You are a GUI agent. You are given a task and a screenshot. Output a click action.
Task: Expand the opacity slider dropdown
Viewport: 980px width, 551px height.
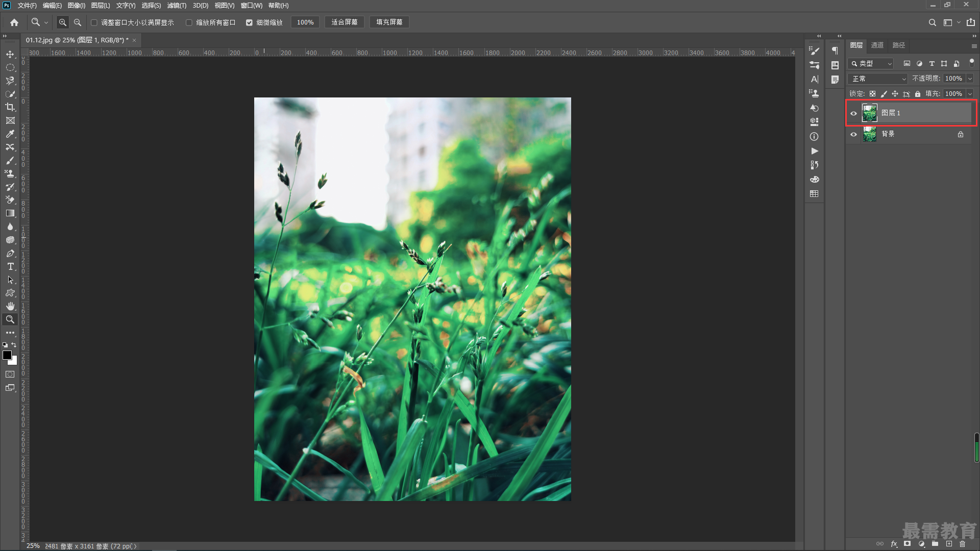[x=970, y=79]
